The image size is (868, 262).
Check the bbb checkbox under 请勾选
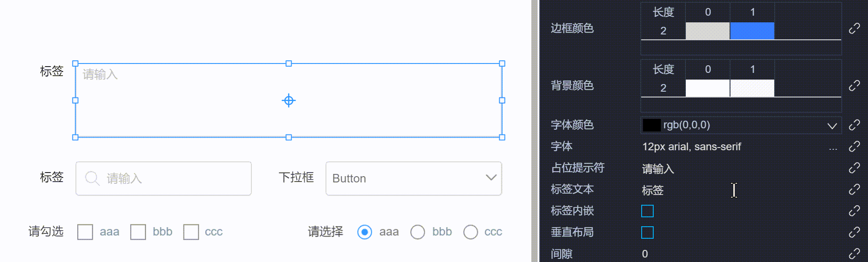[138, 232]
